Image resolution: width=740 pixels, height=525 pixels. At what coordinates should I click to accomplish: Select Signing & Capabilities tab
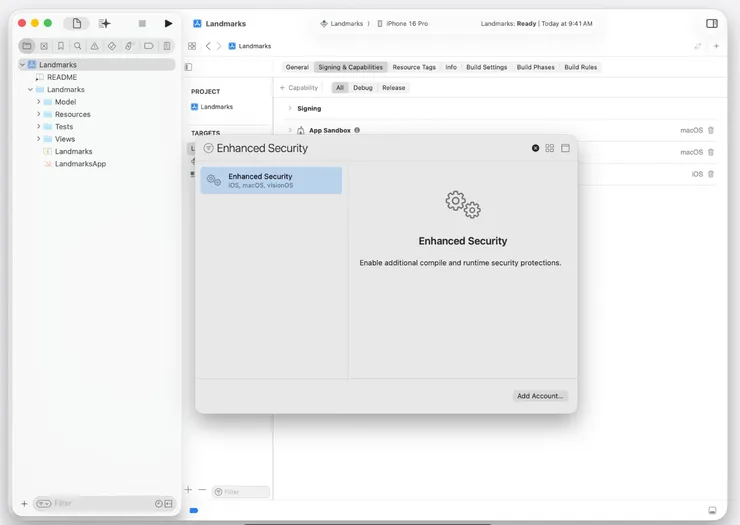pyautogui.click(x=351, y=67)
